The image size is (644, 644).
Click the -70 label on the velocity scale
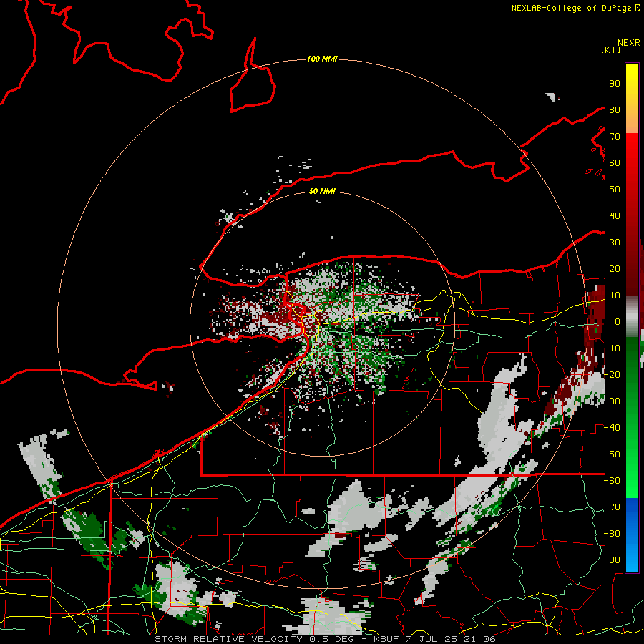coord(612,507)
